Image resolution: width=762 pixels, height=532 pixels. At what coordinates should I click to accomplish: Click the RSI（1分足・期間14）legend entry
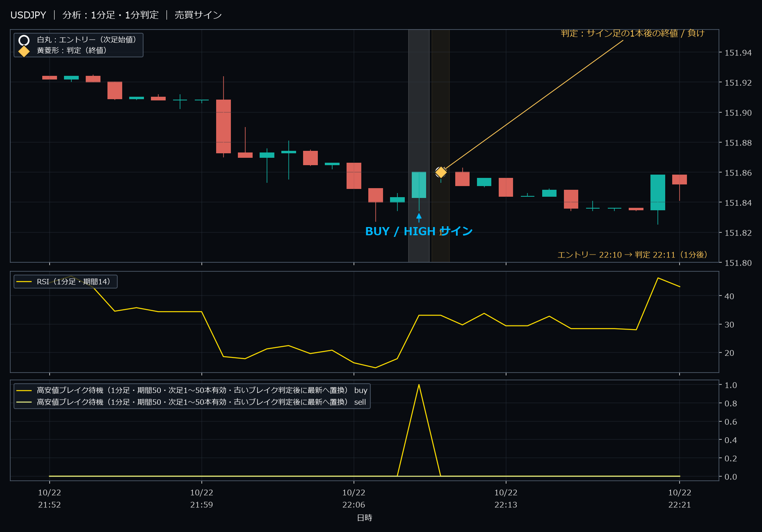66,282
